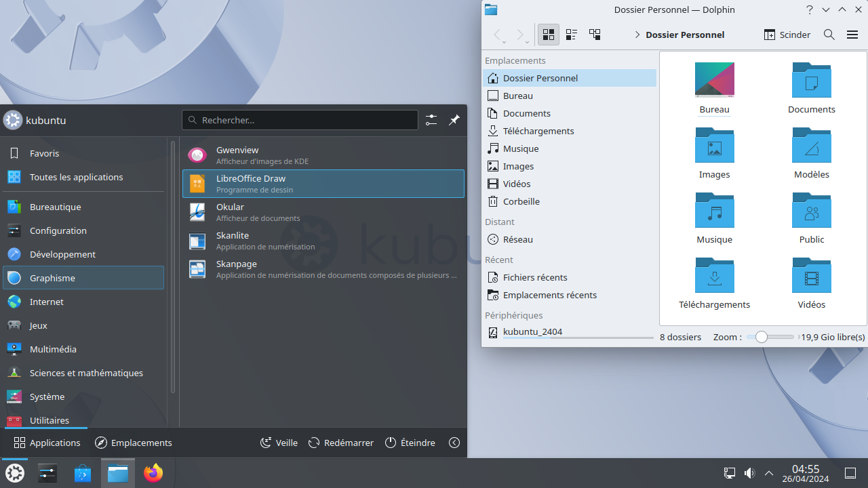Open the Modèles folder in file view
Viewport: 868px width, 488px height.
(x=811, y=146)
